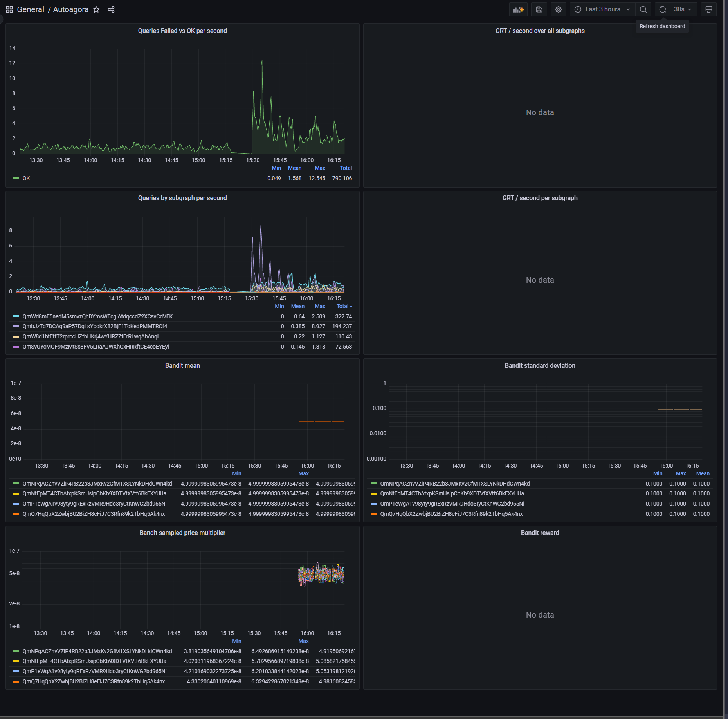Open the Bandit standard deviation panel menu
The width and height of the screenshot is (728, 719).
(540, 365)
